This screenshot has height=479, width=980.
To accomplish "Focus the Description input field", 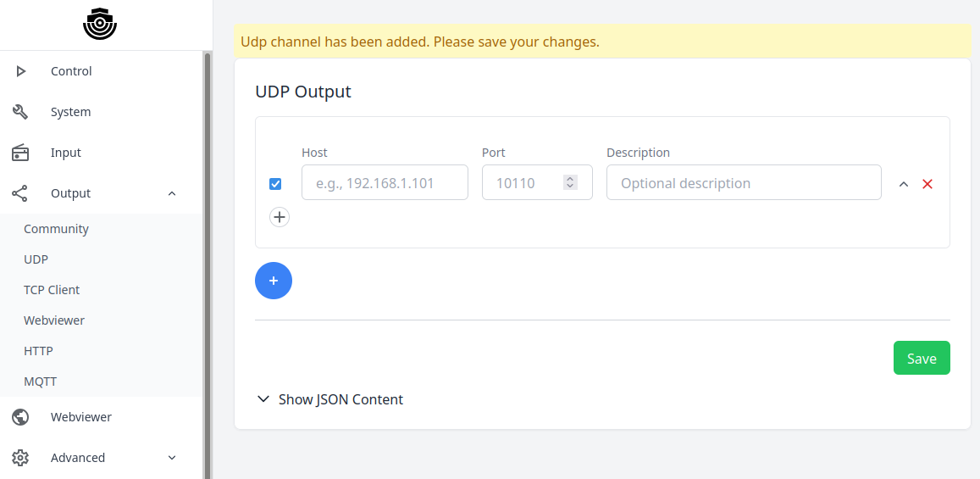I will [x=744, y=182].
